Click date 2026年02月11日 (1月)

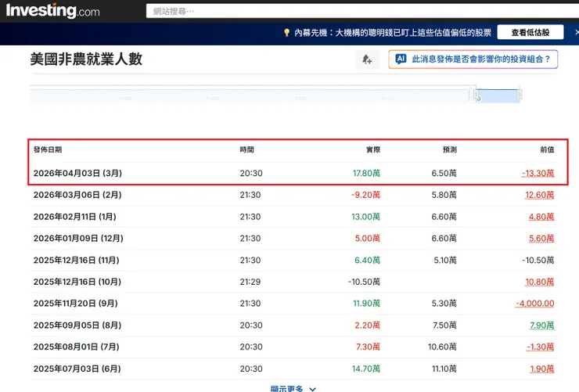coord(74,217)
